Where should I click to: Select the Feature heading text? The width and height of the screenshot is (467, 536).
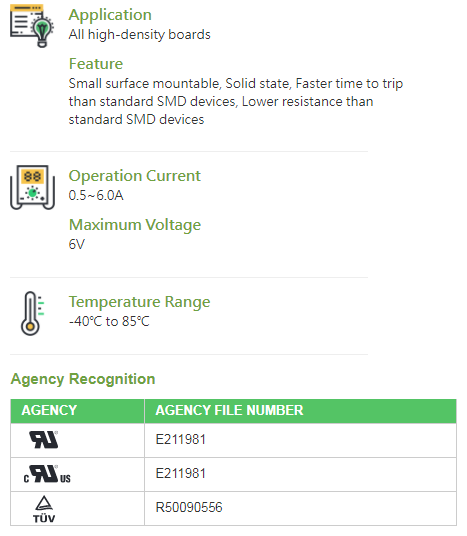[96, 64]
